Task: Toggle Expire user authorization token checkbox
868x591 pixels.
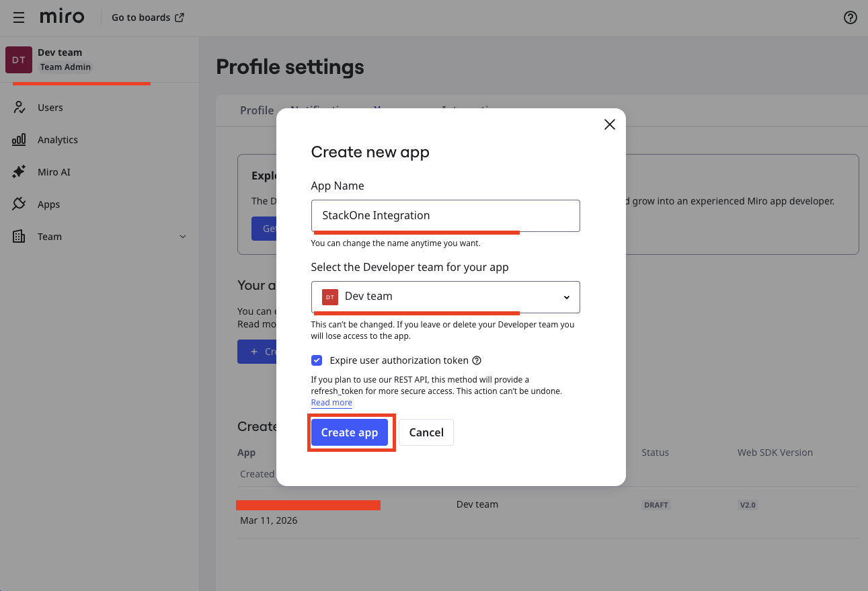Action: pos(317,360)
